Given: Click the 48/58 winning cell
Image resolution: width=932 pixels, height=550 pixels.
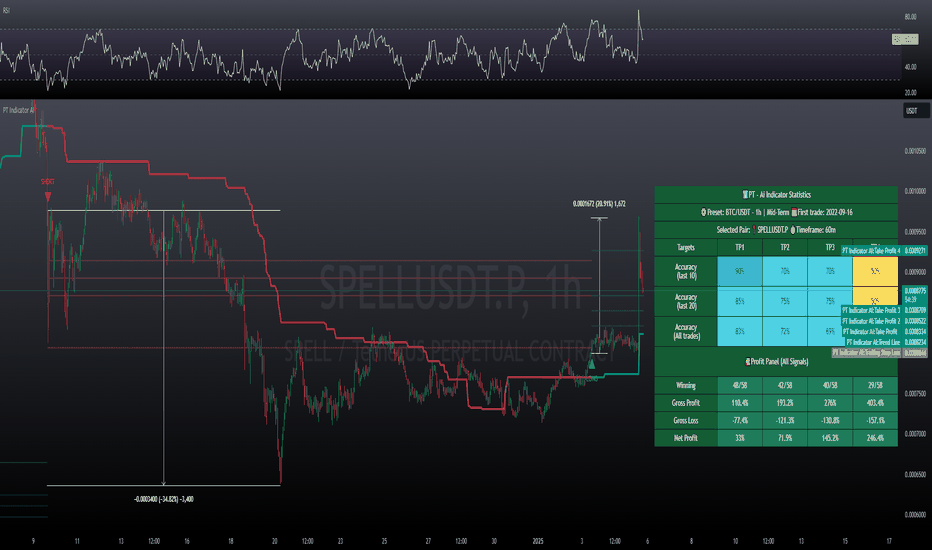Looking at the screenshot, I should [740, 385].
